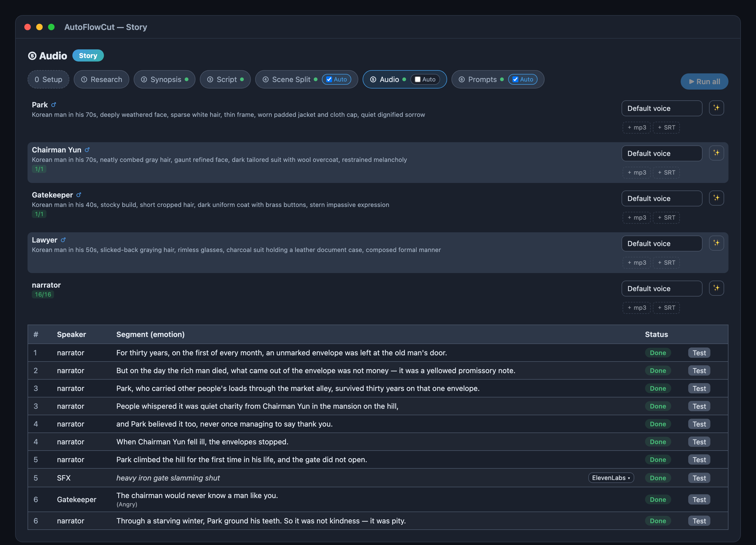
Task: Click the '(Angry)' emotion label
Action: coord(127,504)
